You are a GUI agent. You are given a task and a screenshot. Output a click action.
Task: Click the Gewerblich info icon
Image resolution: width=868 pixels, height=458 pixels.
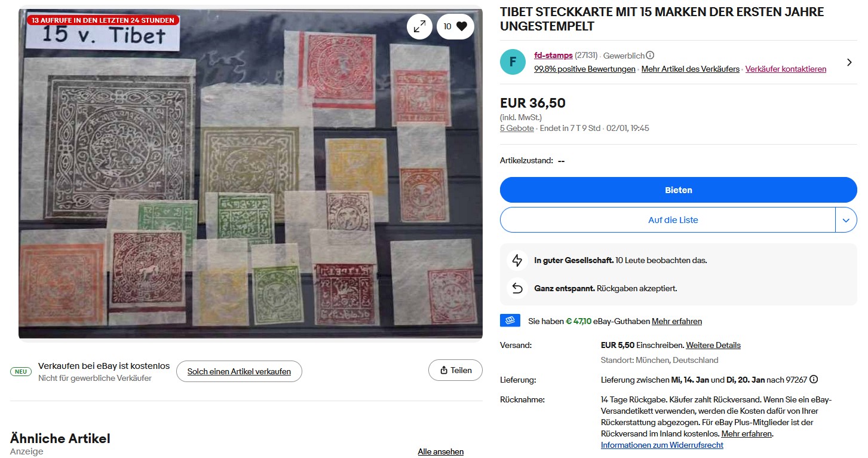click(650, 56)
